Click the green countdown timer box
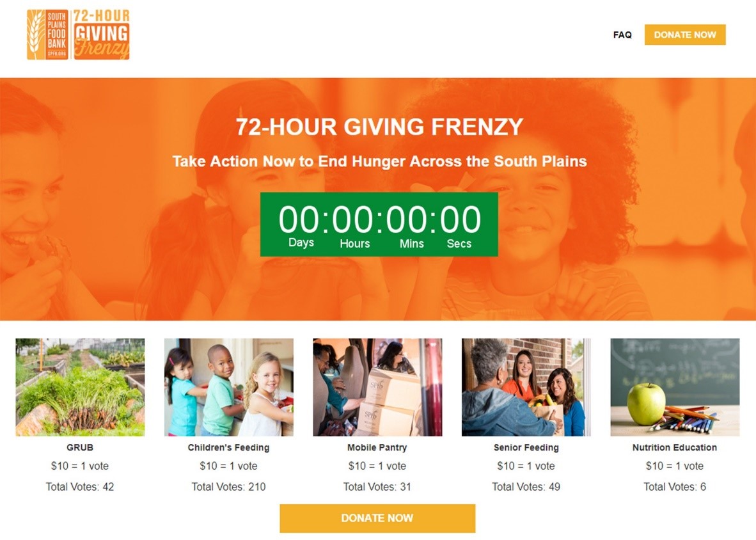Screen dimensions: 756x540 click(x=379, y=224)
